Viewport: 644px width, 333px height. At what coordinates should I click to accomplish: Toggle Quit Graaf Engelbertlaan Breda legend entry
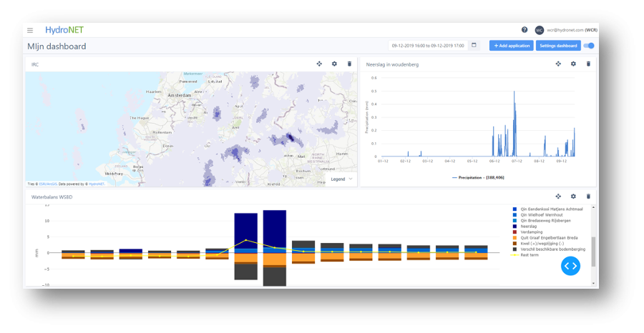(x=545, y=238)
